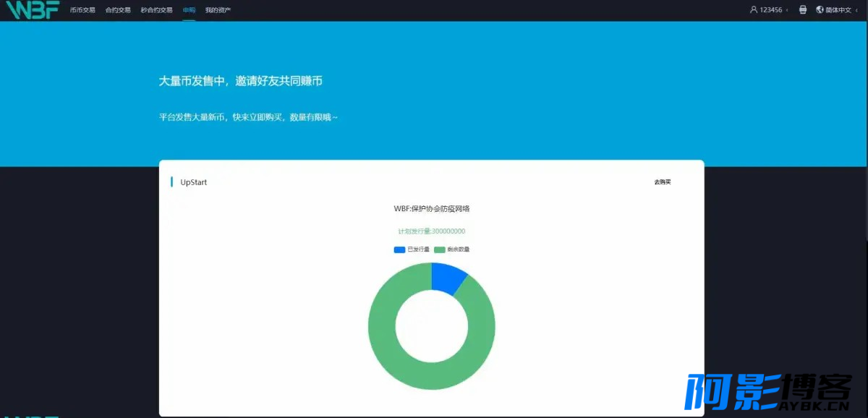Click the green 剩余数量 legend marker

pos(439,249)
